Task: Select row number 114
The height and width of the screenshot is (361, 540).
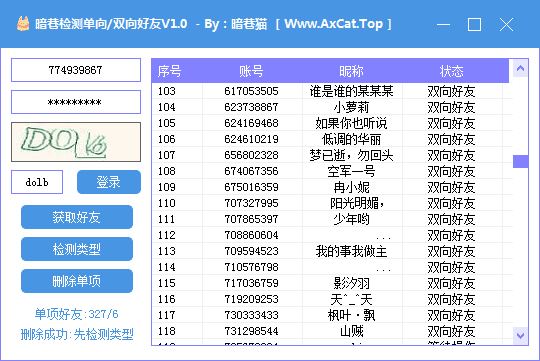Action: (x=167, y=267)
